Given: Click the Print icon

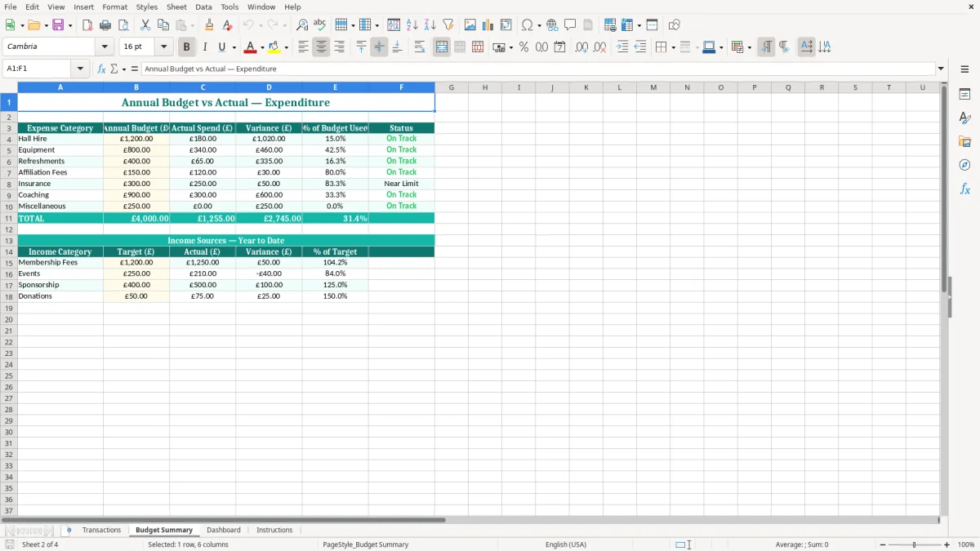Looking at the screenshot, I should coord(105,25).
